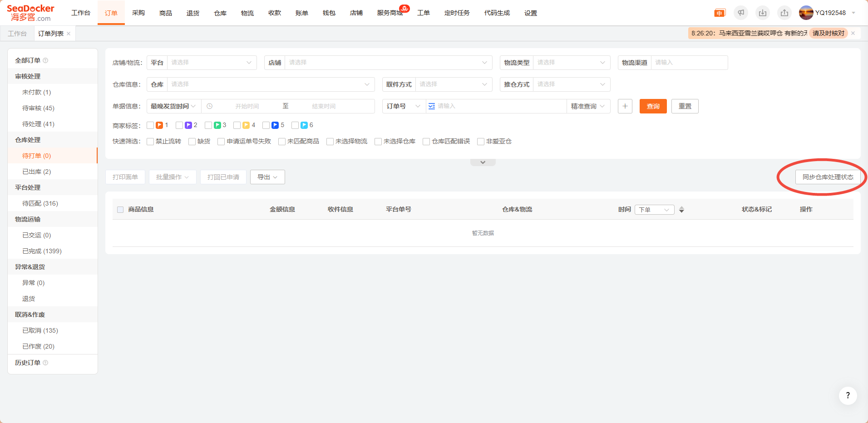Click the orange language switch icon
The height and width of the screenshot is (423, 868).
[720, 13]
